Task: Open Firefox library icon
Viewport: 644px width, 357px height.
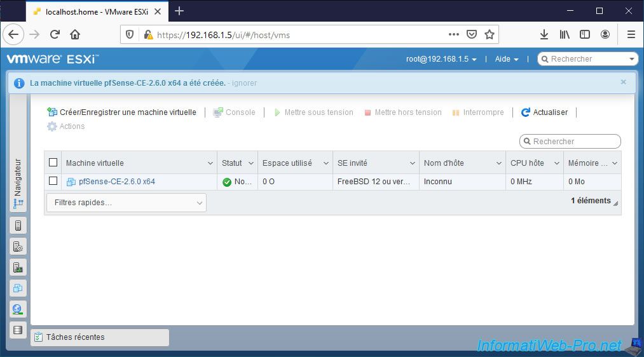Action: point(565,34)
